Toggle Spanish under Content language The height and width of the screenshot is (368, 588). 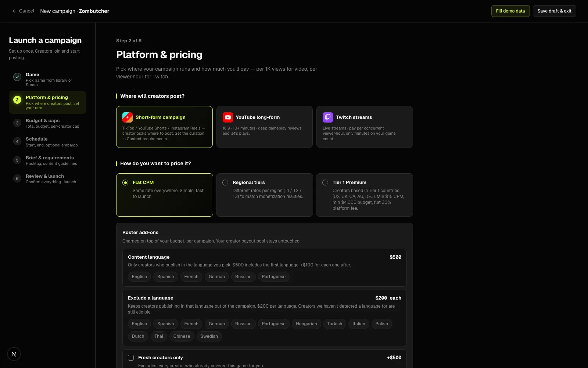coord(166,277)
